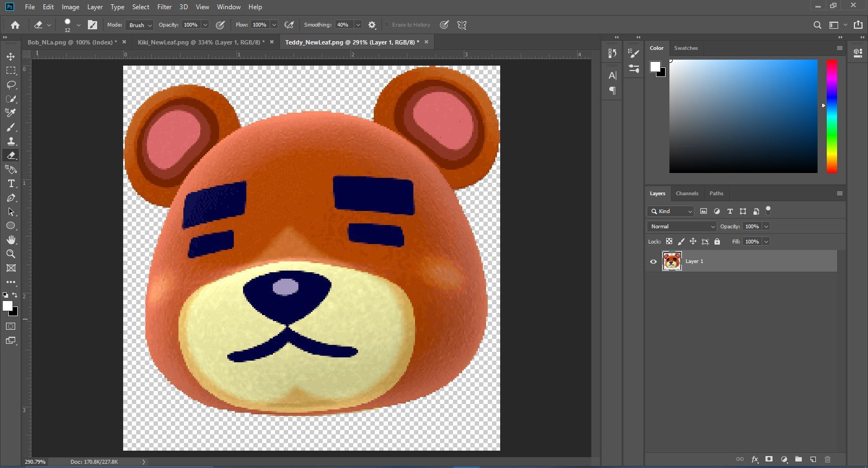Expand the Normal blend mode dropdown

pos(682,226)
